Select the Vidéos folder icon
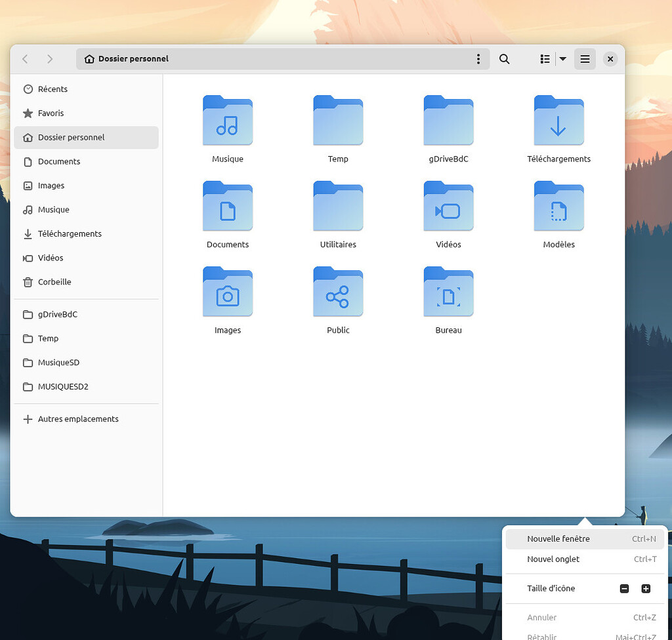 (448, 207)
